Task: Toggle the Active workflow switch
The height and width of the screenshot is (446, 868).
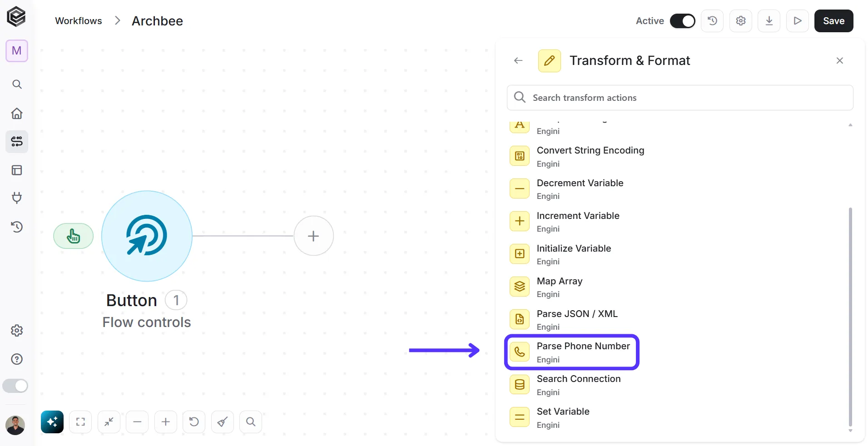Action: pos(682,21)
